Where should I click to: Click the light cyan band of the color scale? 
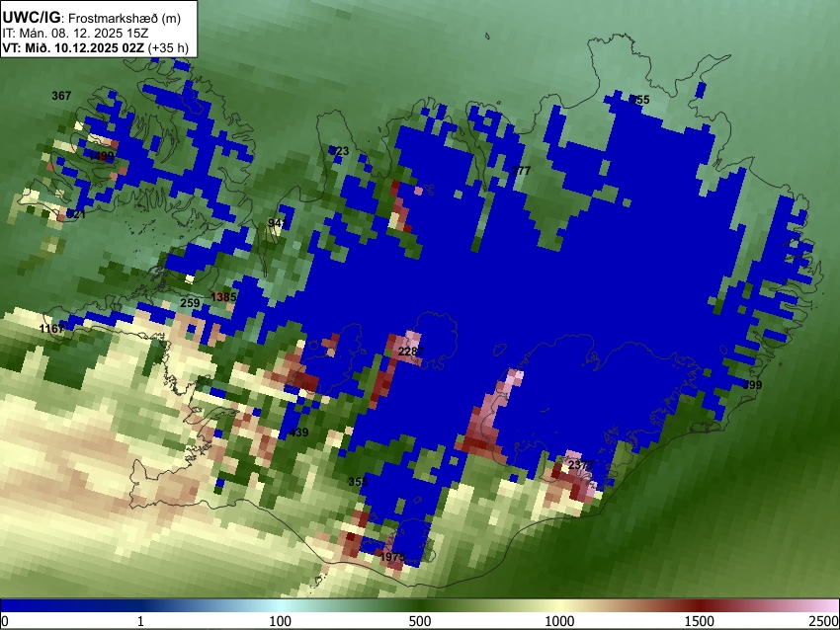pyautogui.click(x=281, y=605)
